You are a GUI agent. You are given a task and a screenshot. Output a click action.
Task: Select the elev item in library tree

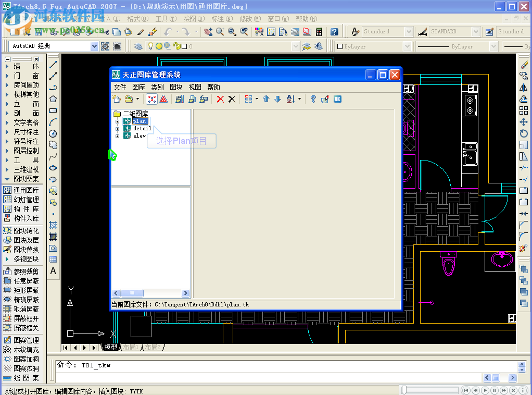pyautogui.click(x=140, y=136)
